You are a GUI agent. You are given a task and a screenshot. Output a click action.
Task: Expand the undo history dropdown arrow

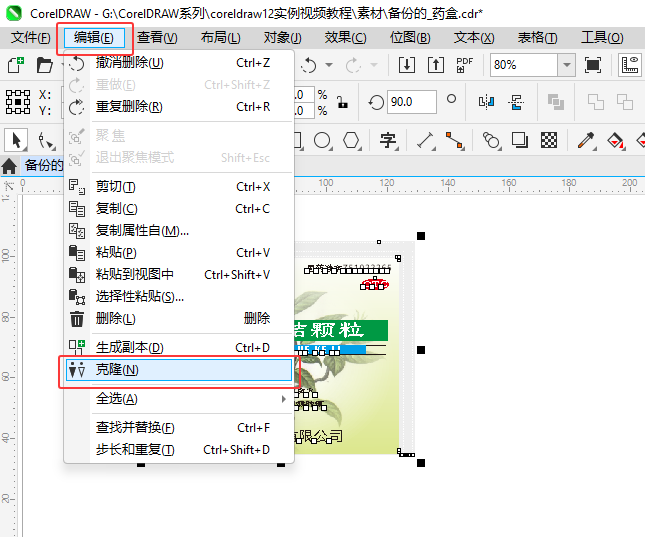pos(329,65)
